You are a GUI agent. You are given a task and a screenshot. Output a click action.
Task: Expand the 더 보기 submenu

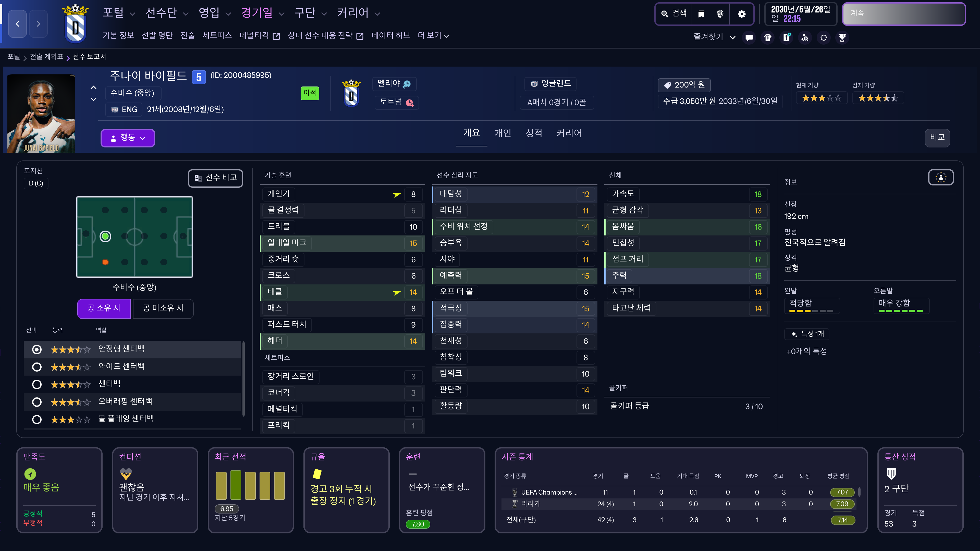[433, 36]
